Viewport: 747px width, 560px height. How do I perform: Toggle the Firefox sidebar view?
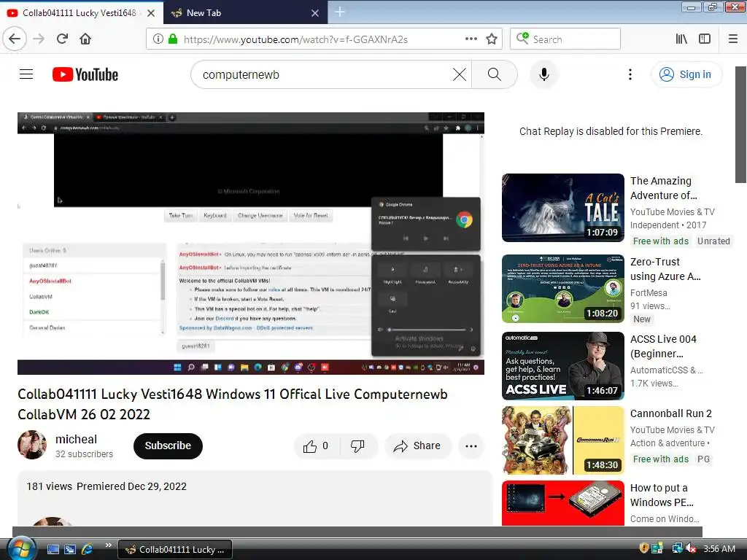pos(705,39)
